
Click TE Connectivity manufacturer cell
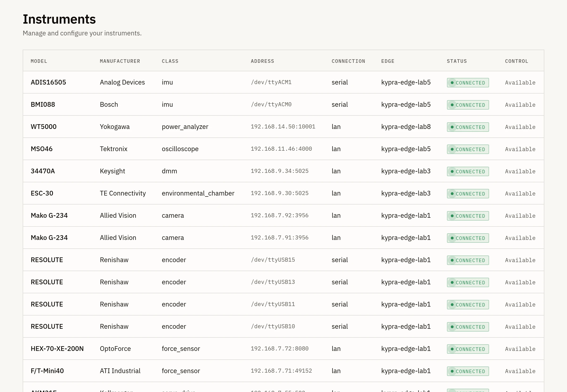click(x=123, y=193)
